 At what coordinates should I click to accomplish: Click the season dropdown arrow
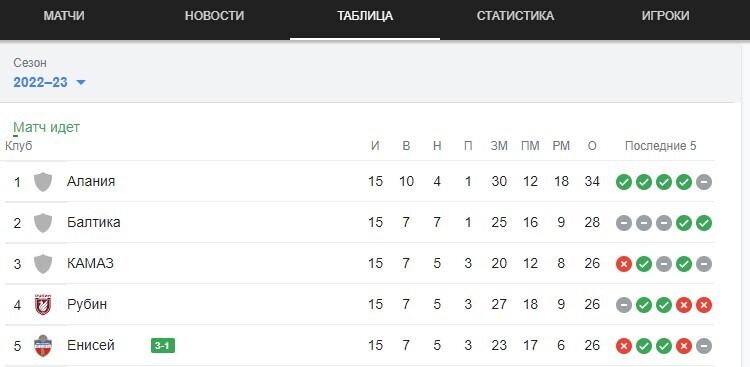81,83
